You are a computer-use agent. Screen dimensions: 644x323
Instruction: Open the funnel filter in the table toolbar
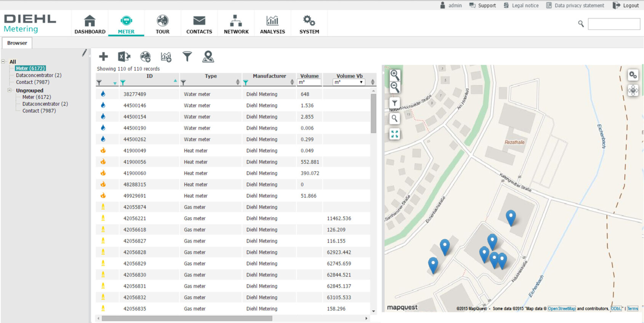click(187, 57)
